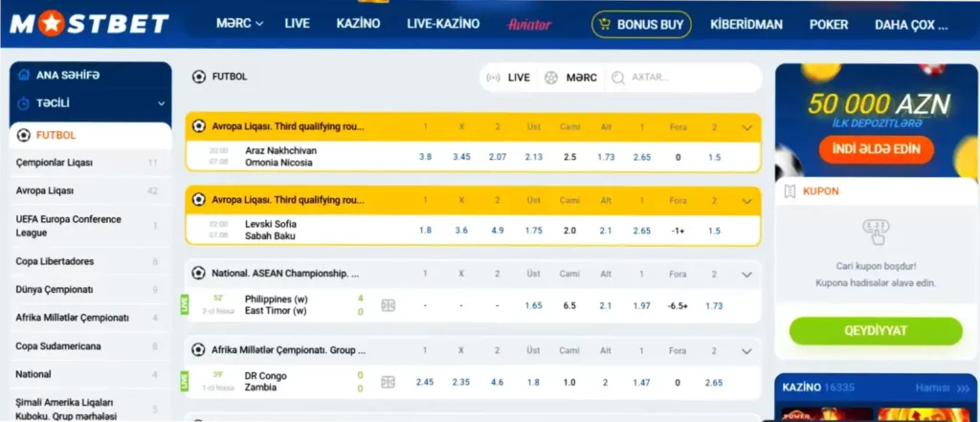Toggle the LIVE filter
The height and width of the screenshot is (422, 980).
tap(508, 78)
